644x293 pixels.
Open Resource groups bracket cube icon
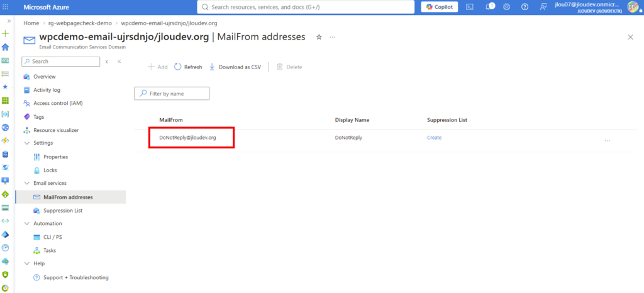pos(5,114)
